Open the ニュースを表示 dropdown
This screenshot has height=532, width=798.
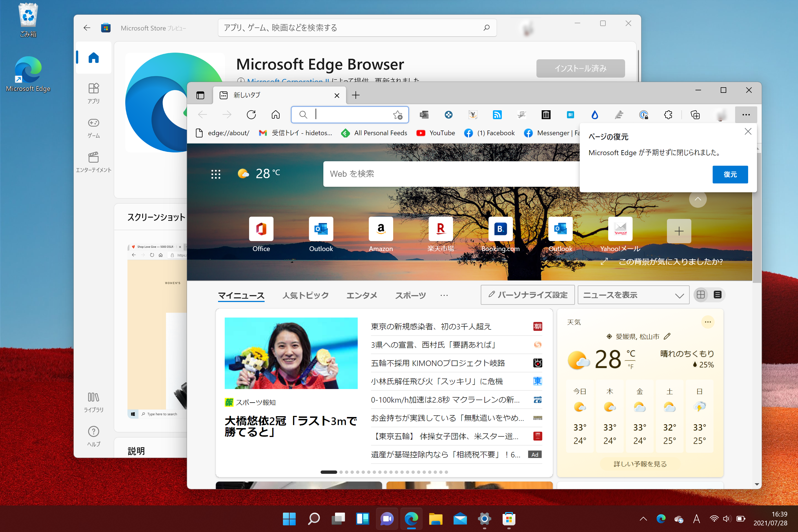pyautogui.click(x=633, y=295)
